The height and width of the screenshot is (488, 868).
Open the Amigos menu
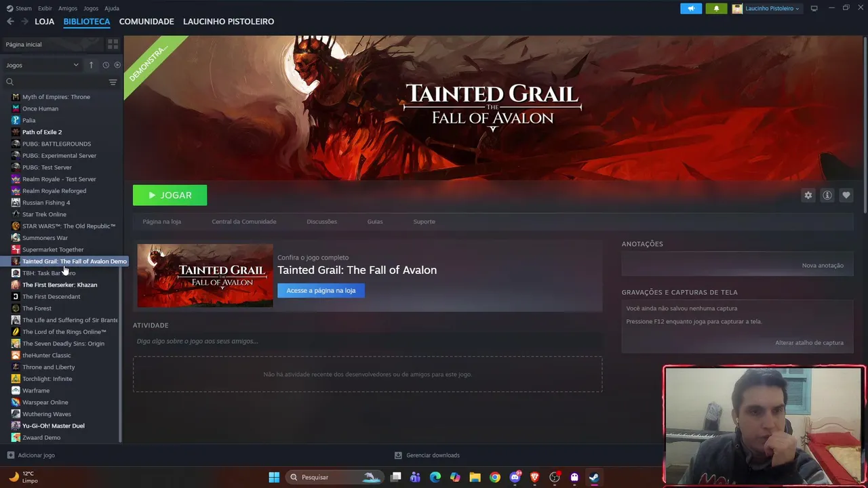(68, 8)
